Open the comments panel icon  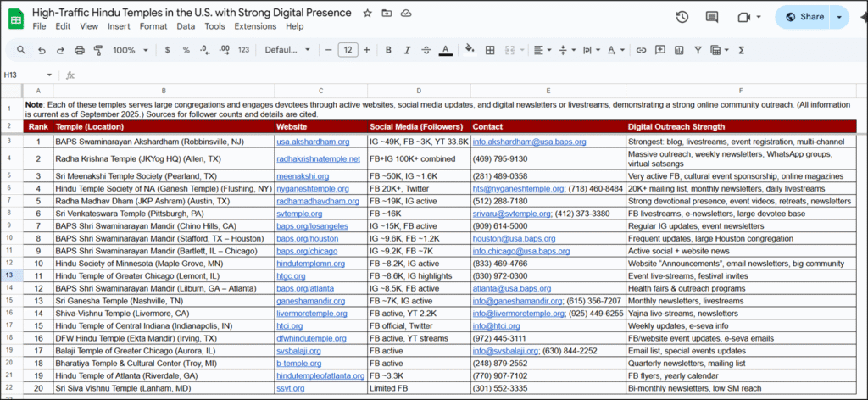[714, 17]
